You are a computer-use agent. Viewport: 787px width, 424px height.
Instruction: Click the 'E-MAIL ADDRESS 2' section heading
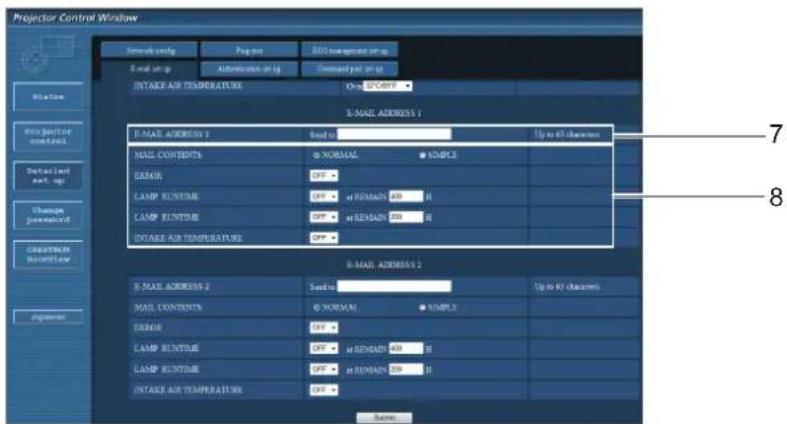(x=384, y=265)
